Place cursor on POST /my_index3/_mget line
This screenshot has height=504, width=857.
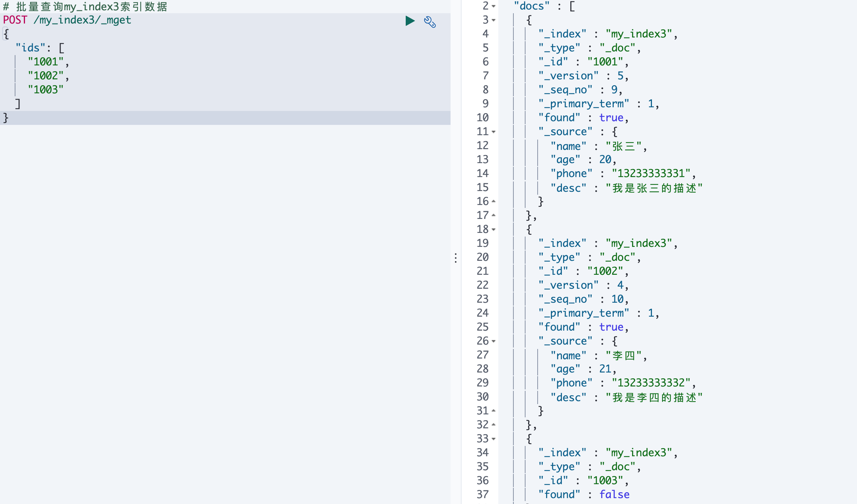click(x=67, y=20)
